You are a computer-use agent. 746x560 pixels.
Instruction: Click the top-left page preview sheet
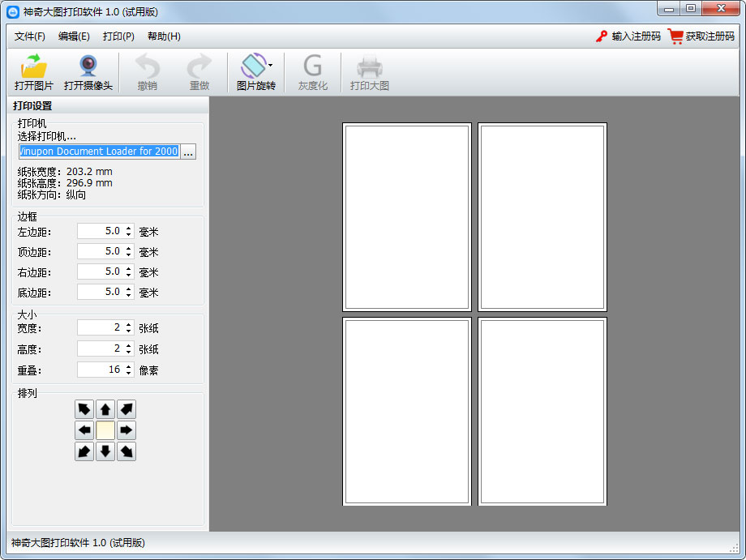tap(407, 217)
